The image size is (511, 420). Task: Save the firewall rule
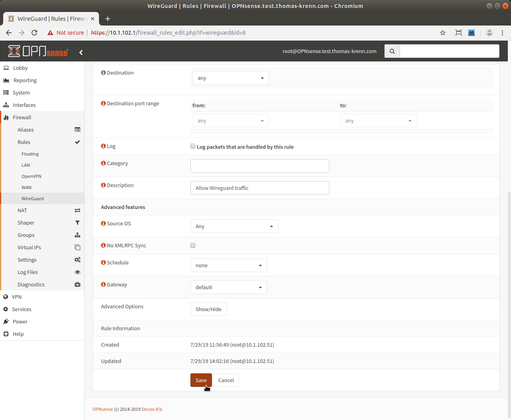coord(201,380)
